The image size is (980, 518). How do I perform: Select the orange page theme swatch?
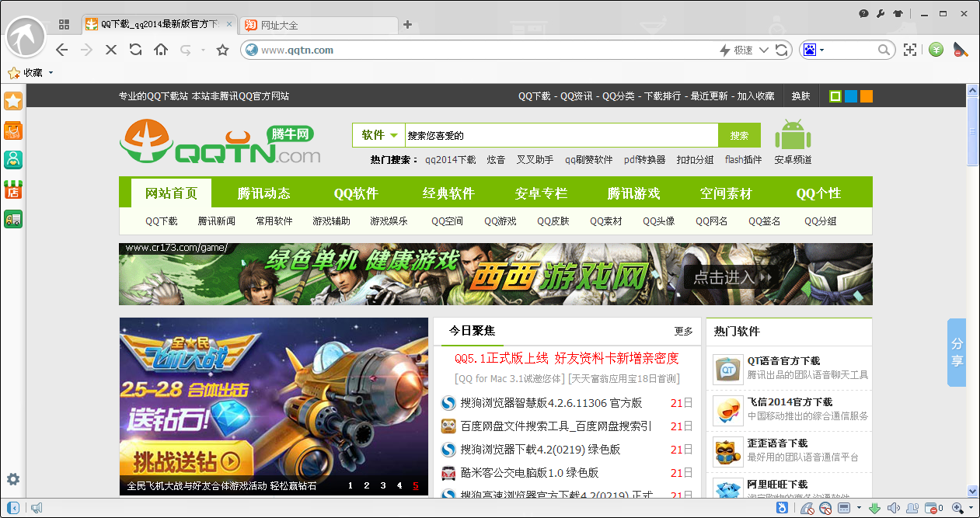(867, 96)
